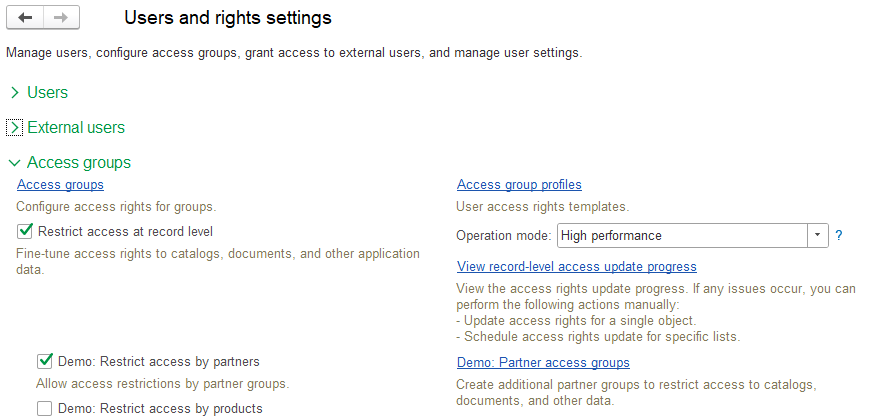
Task: Click the Access groups section heading
Action: click(79, 163)
